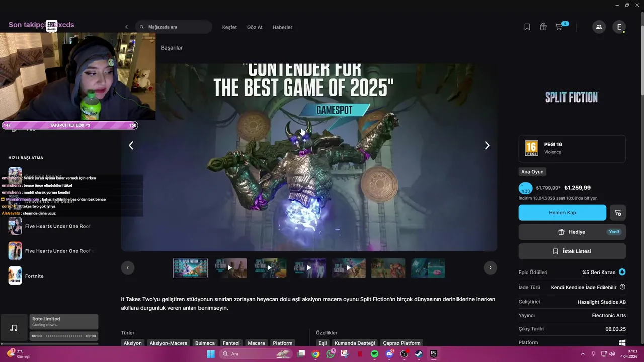Show next media with right arrow

click(487, 145)
